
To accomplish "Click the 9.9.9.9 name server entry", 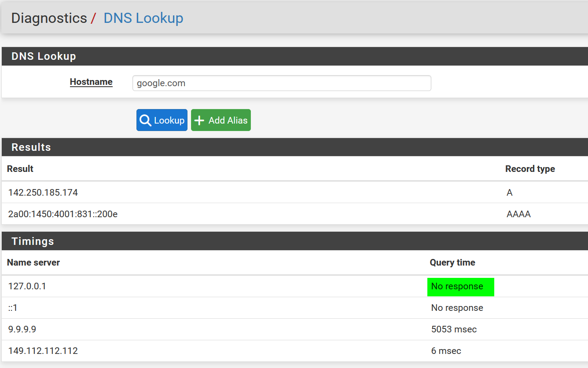I will coord(22,329).
